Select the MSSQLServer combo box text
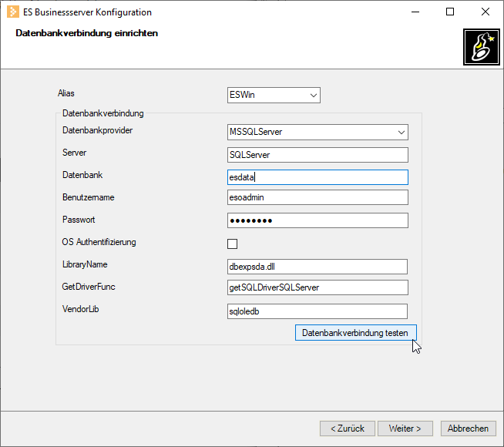Screen dimensions: 504x447 256,132
